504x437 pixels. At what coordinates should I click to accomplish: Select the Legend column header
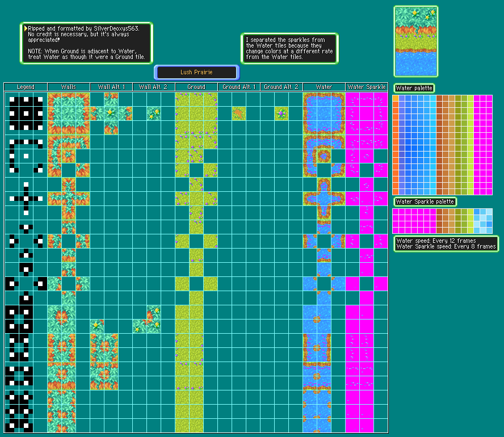pos(26,87)
